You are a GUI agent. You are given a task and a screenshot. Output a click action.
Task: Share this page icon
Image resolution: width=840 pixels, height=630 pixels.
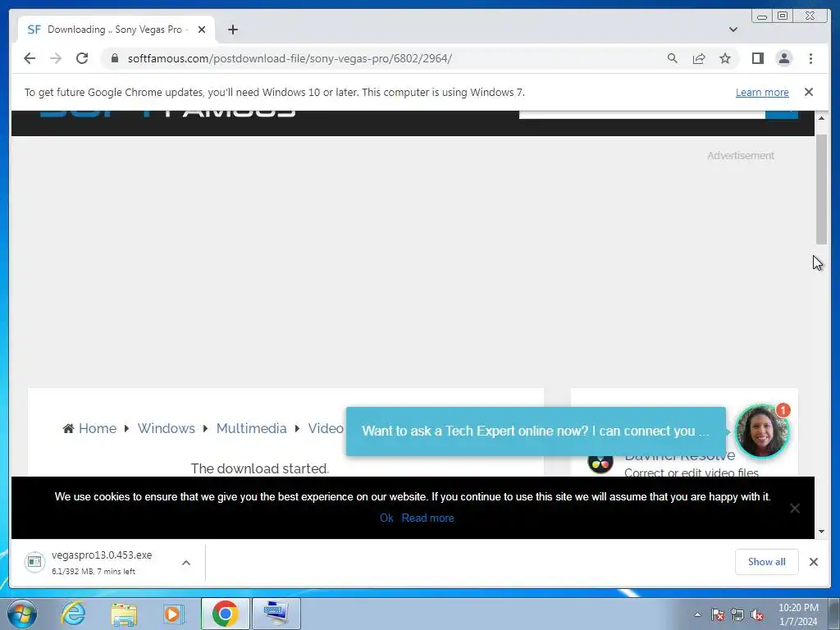(x=699, y=58)
